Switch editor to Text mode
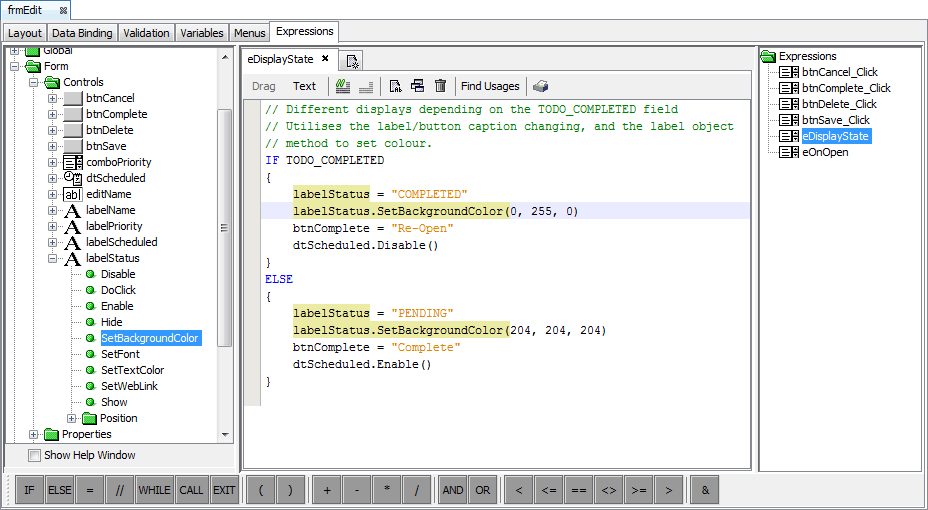Viewport: 928px width, 510px height. pos(304,86)
